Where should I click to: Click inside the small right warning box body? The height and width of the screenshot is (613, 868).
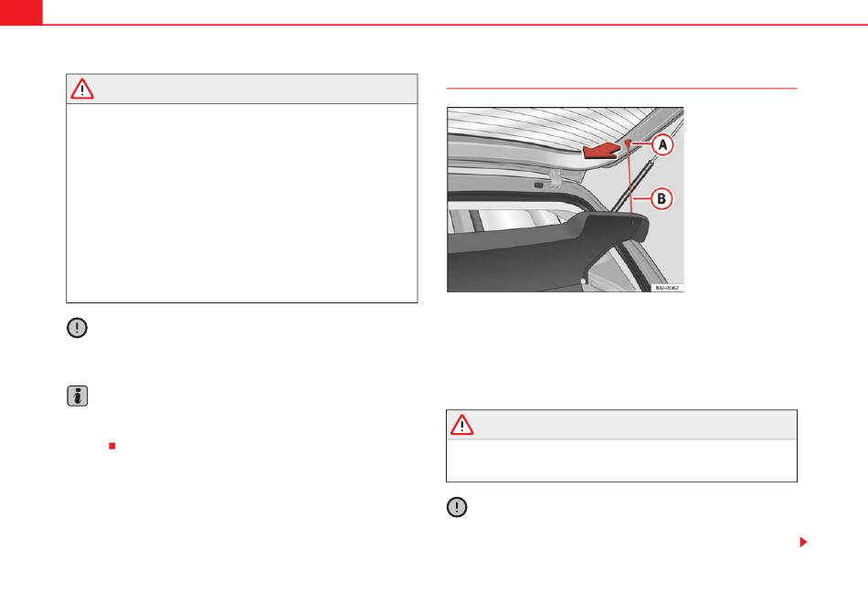[x=621, y=460]
